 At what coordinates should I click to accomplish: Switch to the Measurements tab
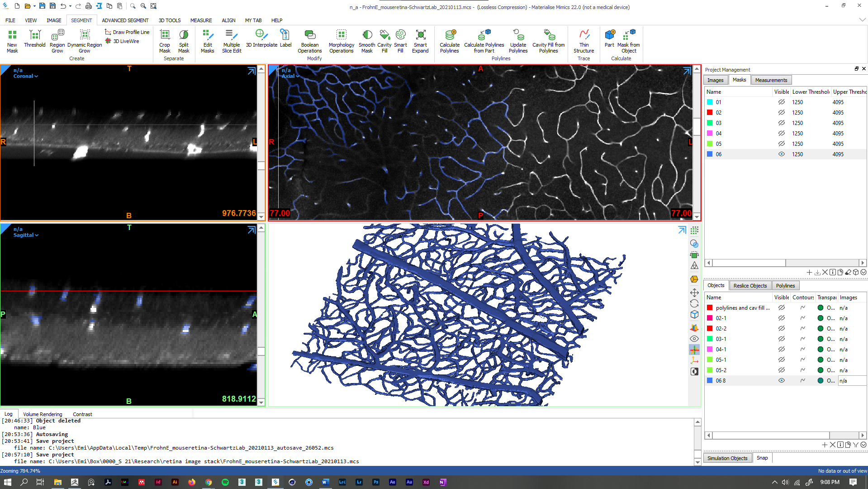tap(771, 80)
